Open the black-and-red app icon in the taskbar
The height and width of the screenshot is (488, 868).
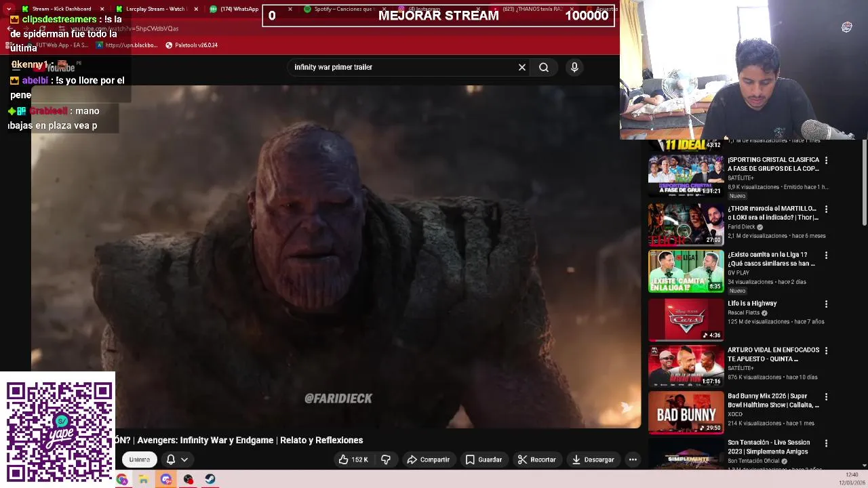click(x=188, y=479)
